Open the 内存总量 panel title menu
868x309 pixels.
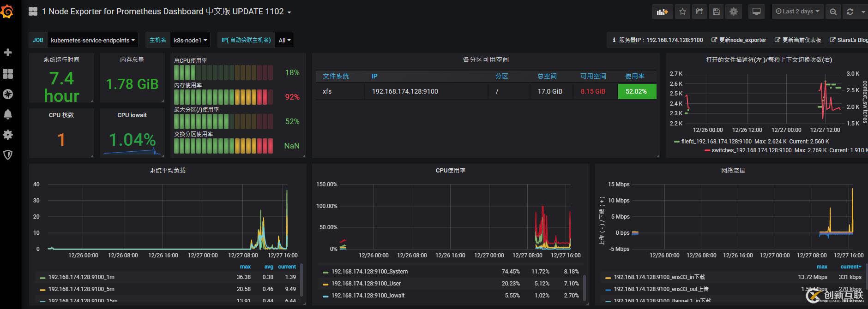pos(132,59)
